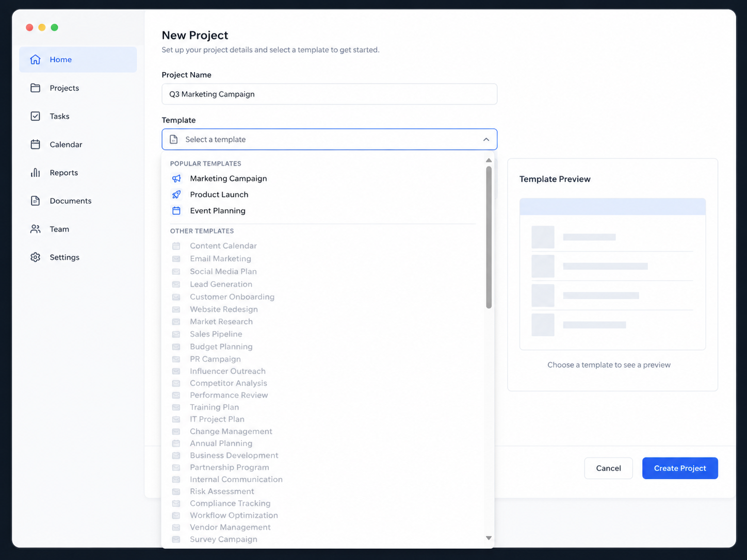Choose the Partnership Program template
The image size is (747, 560).
coord(323,467)
